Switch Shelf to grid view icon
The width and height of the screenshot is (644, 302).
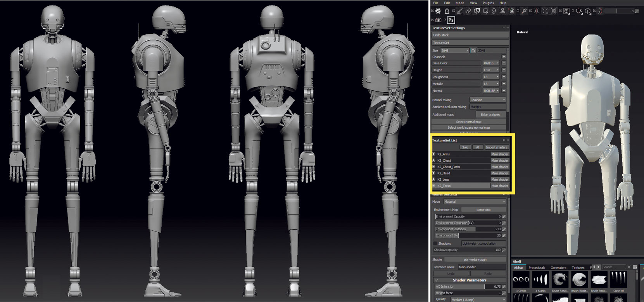[x=635, y=267]
